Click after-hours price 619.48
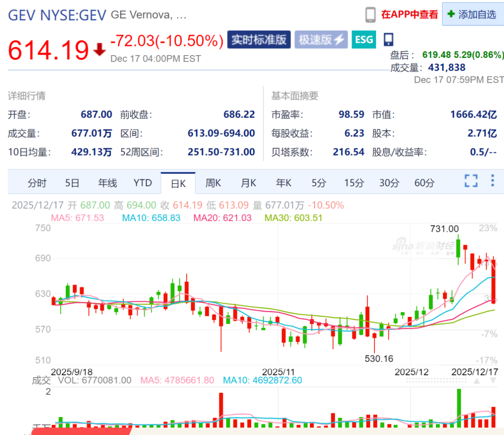This screenshot has width=504, height=435. tap(436, 55)
